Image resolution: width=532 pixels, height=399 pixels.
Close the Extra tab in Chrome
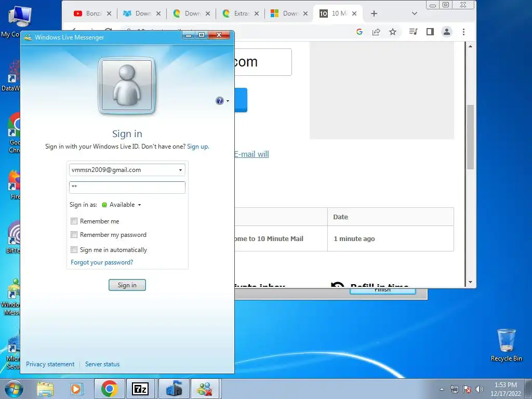pyautogui.click(x=257, y=14)
